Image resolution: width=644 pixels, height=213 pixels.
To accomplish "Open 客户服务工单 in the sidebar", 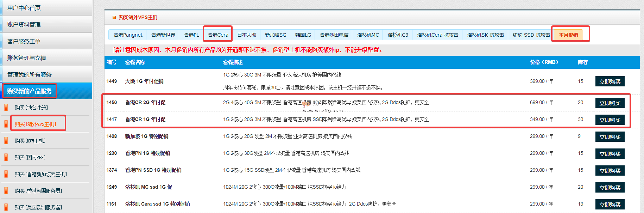I will [24, 41].
